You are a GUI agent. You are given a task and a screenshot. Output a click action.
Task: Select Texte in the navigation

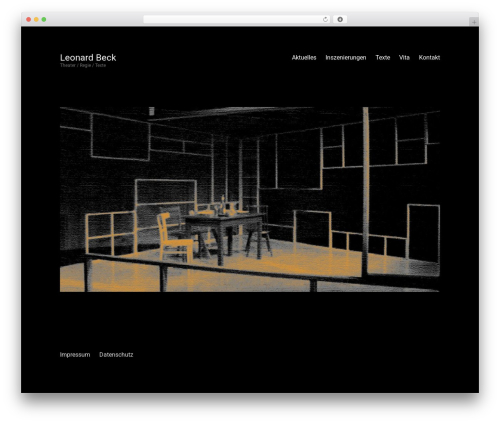[383, 58]
